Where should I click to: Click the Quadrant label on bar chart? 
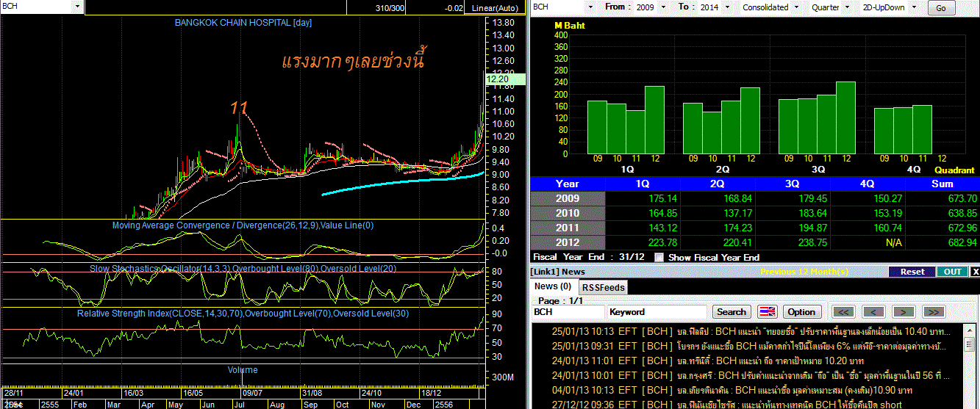954,170
